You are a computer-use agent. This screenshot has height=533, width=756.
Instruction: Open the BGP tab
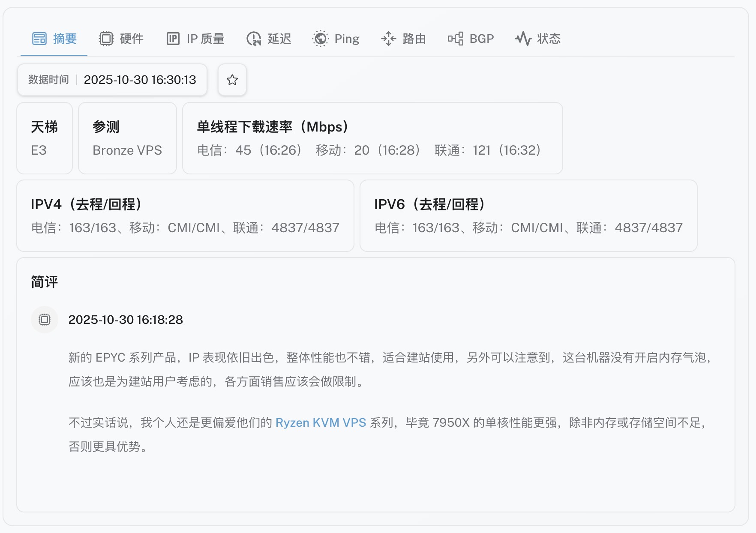point(471,39)
